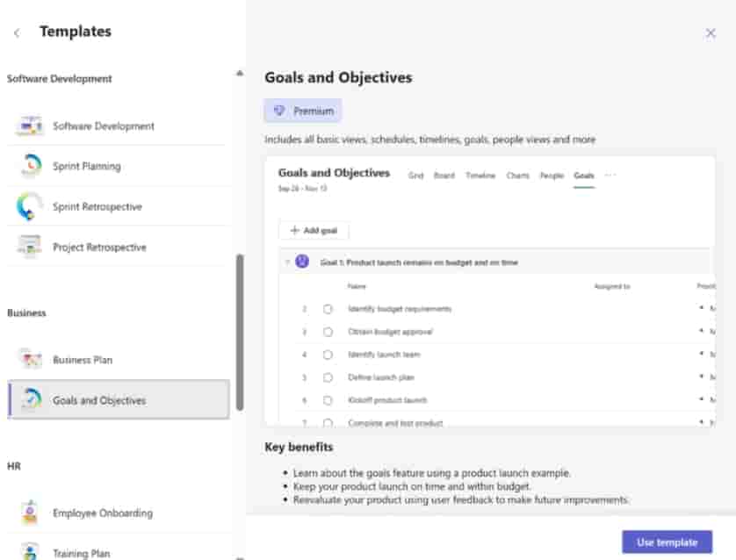Click the Software Development template icon

29,126
